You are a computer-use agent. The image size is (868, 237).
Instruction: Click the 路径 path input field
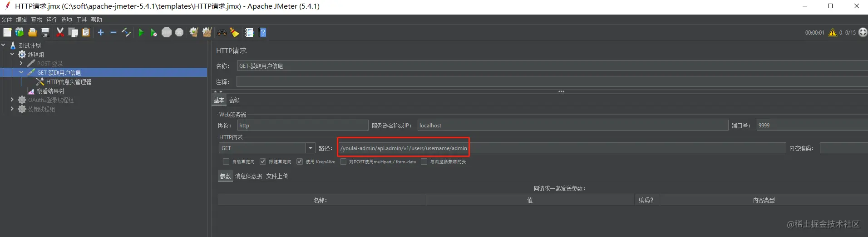562,148
